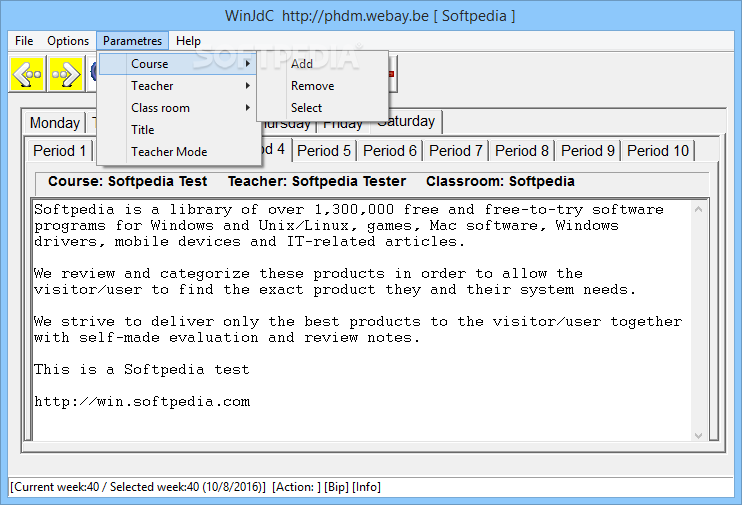The height and width of the screenshot is (505, 742).
Task: Choose Title from the Parametres menu
Action: click(177, 130)
